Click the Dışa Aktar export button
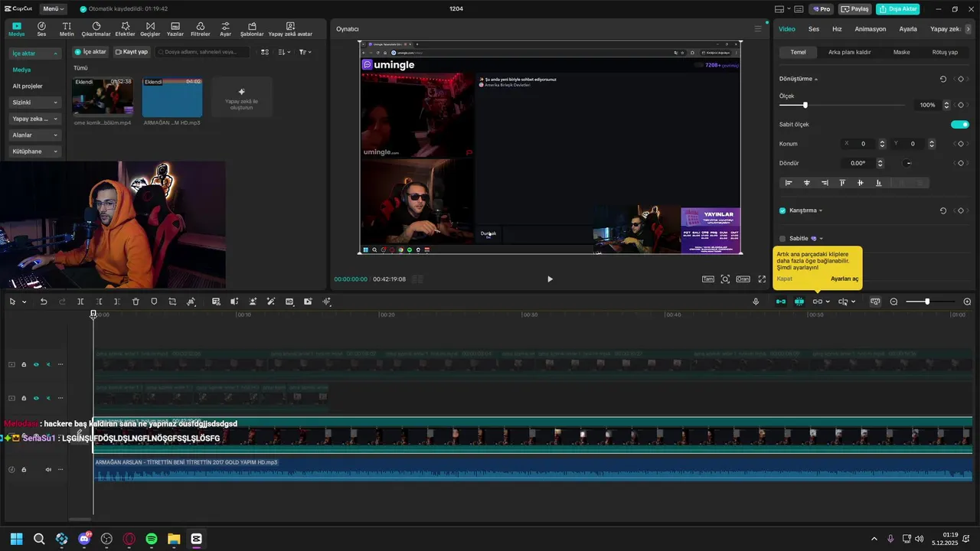 tap(898, 9)
